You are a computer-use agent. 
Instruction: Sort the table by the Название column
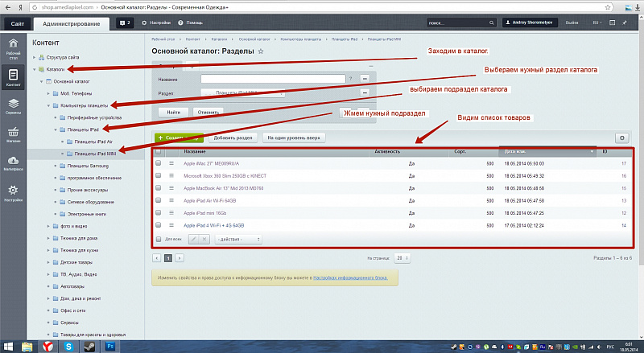tap(195, 152)
